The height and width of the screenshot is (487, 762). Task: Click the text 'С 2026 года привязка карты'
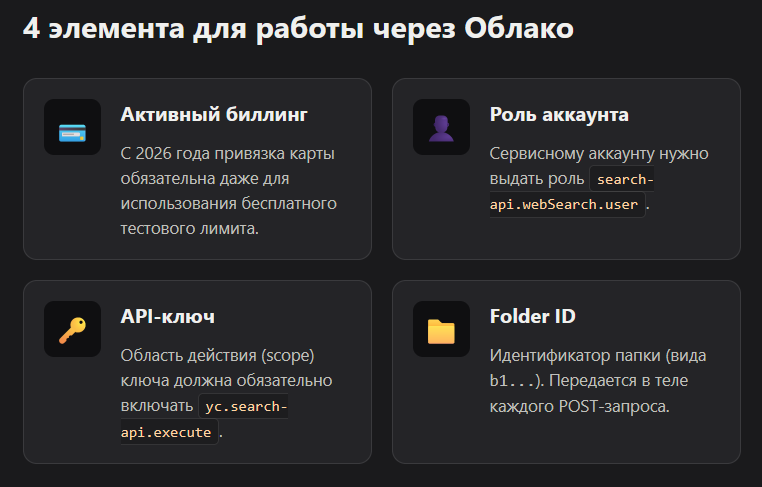pos(227,154)
